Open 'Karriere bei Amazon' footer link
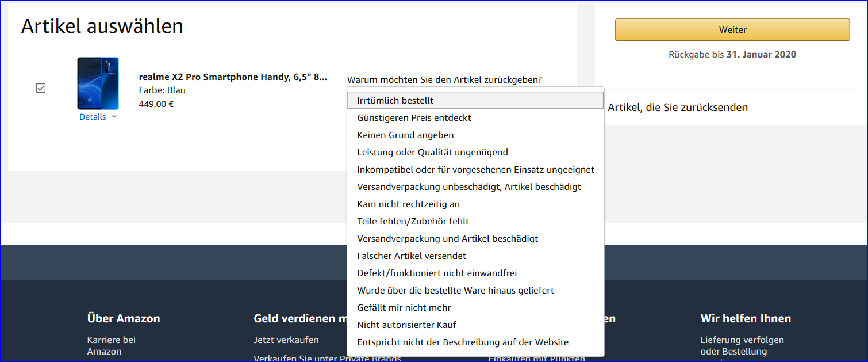The height and width of the screenshot is (362, 868). pyautogui.click(x=112, y=345)
